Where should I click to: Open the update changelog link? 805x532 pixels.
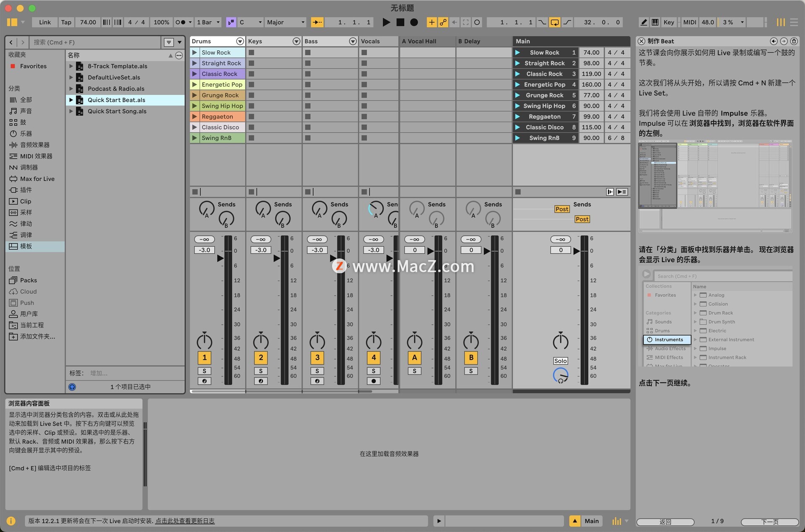(185, 521)
